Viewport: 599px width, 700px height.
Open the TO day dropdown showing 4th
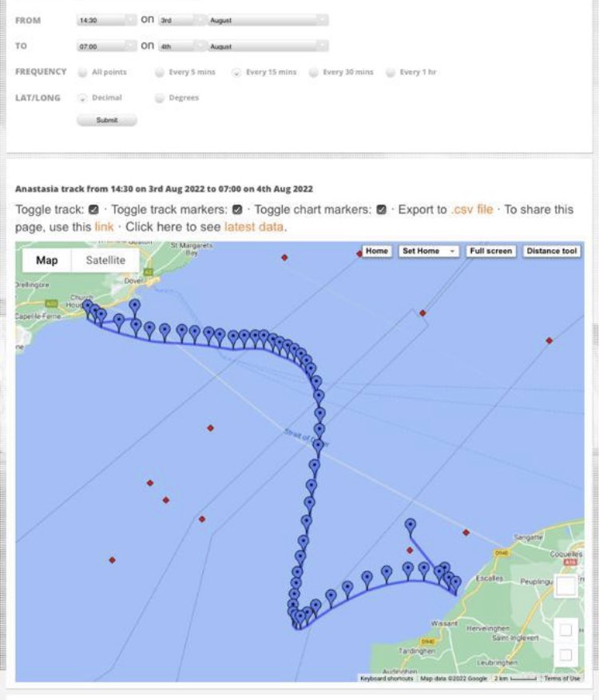click(x=183, y=46)
